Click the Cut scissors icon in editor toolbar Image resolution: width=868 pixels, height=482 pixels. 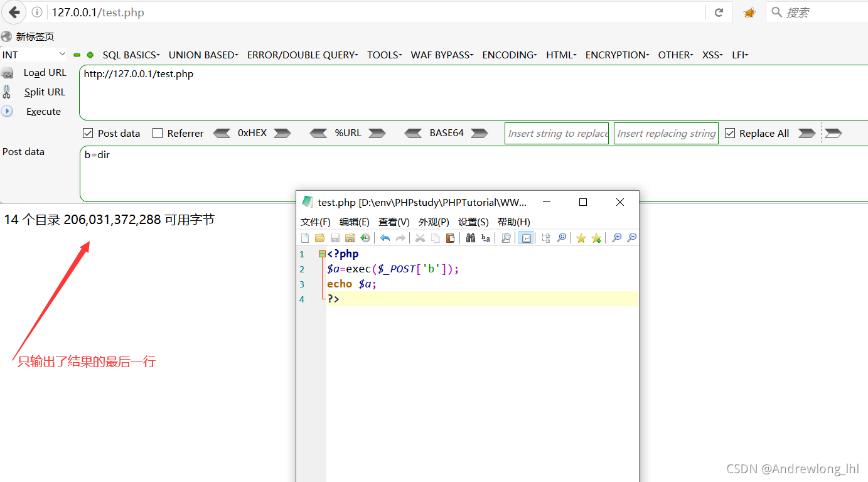(x=421, y=238)
